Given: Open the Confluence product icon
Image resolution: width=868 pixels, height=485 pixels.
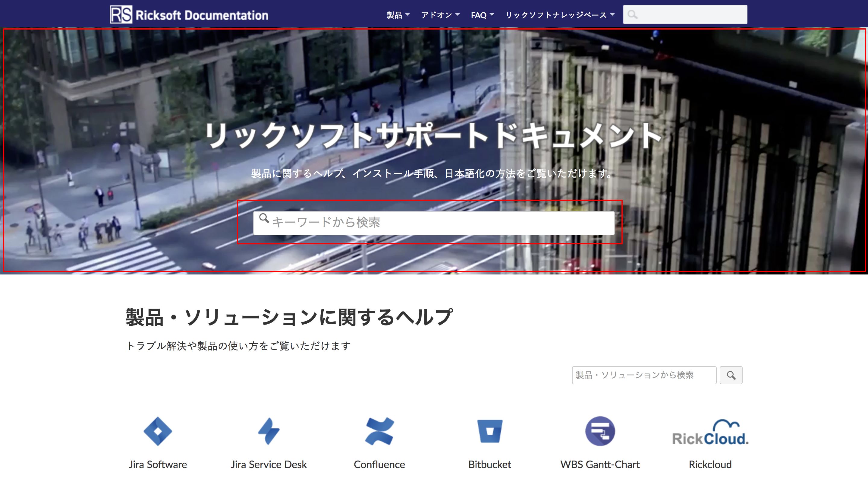Looking at the screenshot, I should click(x=379, y=431).
